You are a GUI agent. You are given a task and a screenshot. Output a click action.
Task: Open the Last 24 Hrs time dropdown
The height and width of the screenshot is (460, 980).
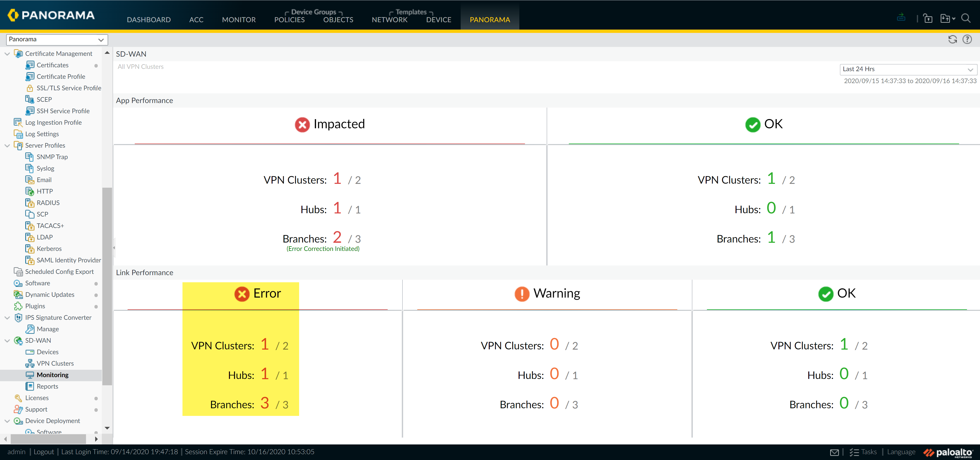coord(907,69)
